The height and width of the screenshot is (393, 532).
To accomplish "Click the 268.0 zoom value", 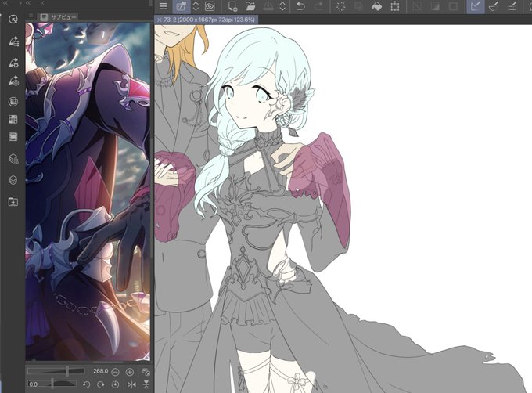I will click(x=100, y=371).
